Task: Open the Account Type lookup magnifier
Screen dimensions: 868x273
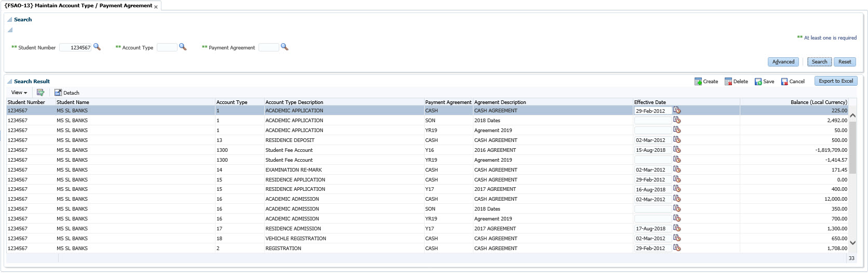Action: [183, 47]
